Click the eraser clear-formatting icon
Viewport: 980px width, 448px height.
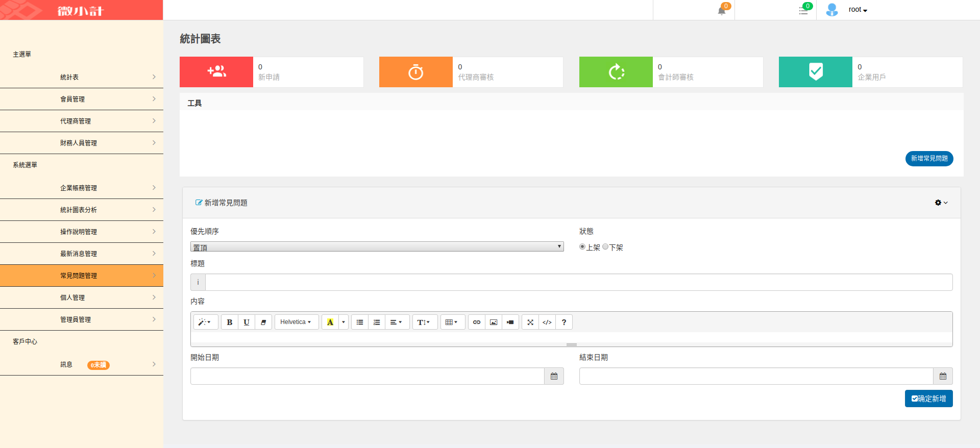click(263, 322)
